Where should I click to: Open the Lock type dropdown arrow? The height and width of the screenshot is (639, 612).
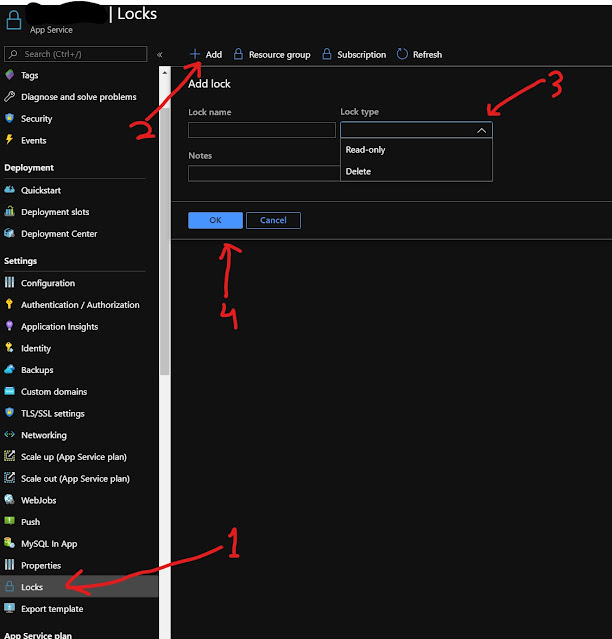[x=481, y=130]
